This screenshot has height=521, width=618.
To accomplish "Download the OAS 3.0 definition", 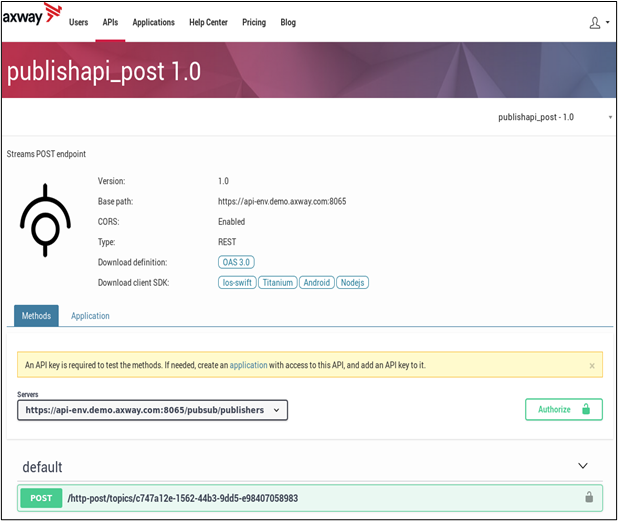I will pos(236,262).
